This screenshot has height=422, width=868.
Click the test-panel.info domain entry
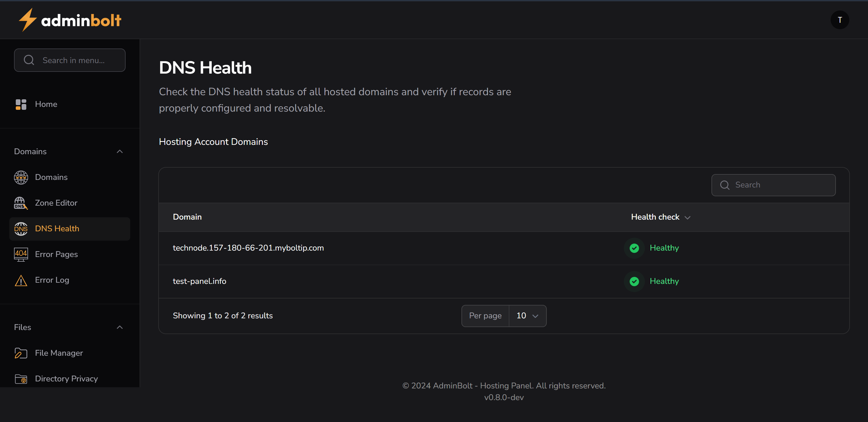pyautogui.click(x=199, y=281)
